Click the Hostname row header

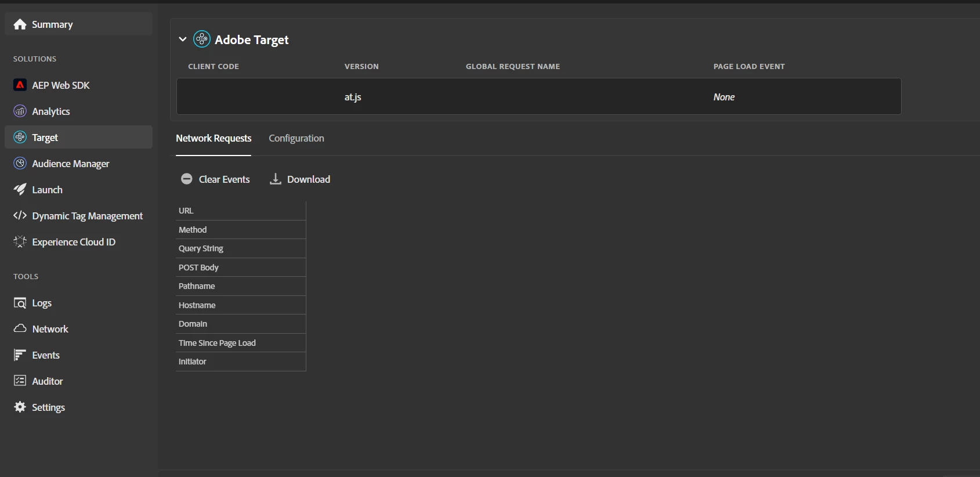tap(241, 305)
